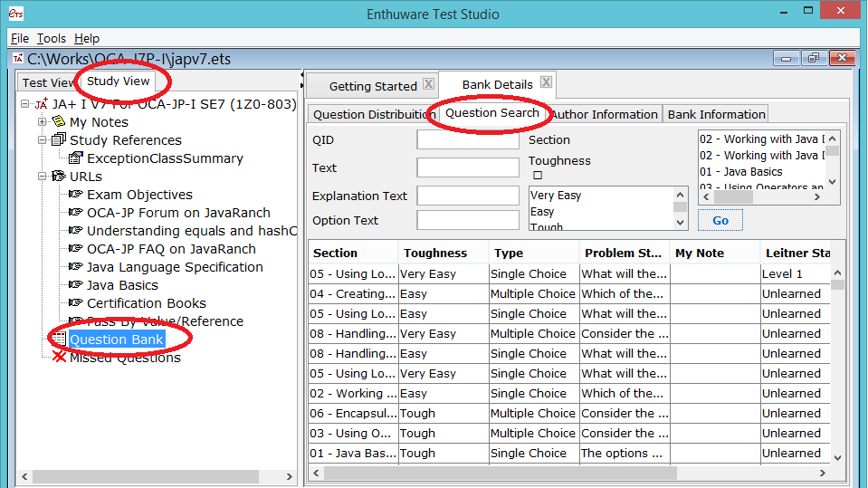
Task: Click the results table vertical scrollbar thumb
Action: 837,284
